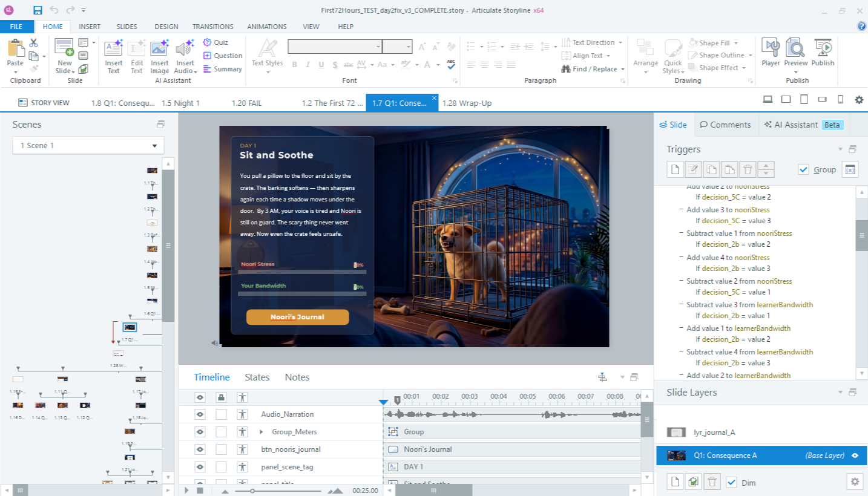Click the Help question mark icon
Screen dimensions: 868x496
[x=862, y=26]
